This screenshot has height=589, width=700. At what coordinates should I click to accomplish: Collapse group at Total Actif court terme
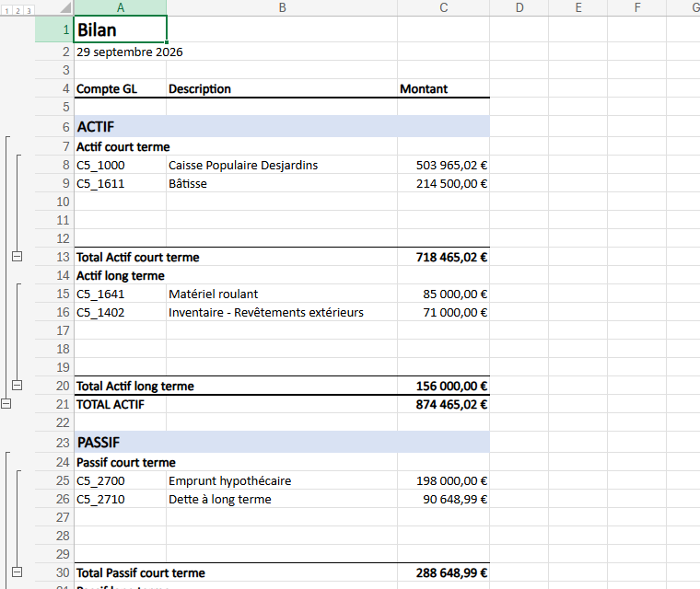pyautogui.click(x=17, y=257)
